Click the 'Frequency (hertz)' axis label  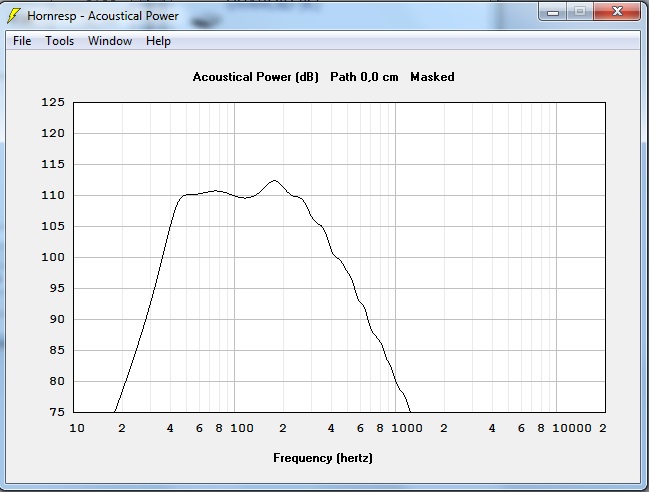(323, 458)
